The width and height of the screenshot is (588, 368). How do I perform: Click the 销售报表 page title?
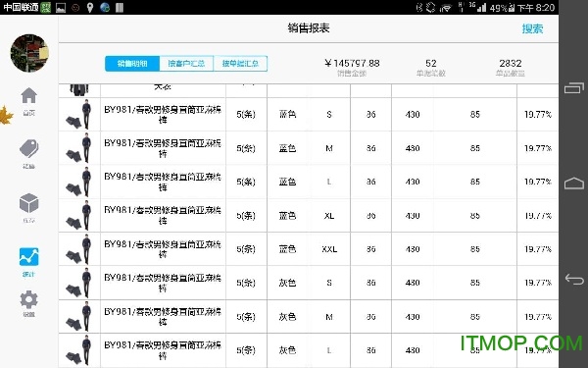coord(309,28)
